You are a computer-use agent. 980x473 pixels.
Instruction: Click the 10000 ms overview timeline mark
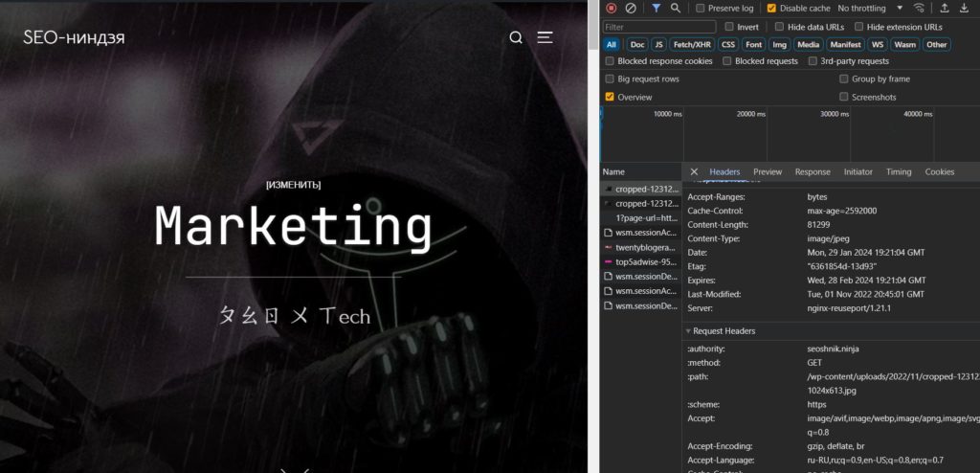(x=667, y=114)
